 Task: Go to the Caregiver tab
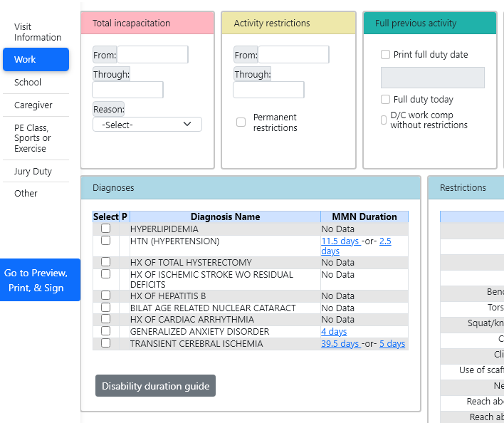(x=33, y=105)
